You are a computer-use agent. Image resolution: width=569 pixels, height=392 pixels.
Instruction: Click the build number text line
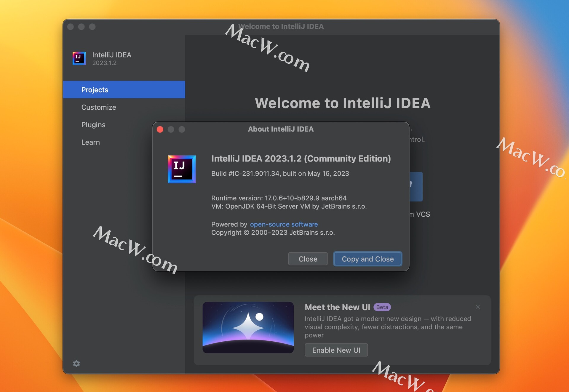tap(280, 174)
